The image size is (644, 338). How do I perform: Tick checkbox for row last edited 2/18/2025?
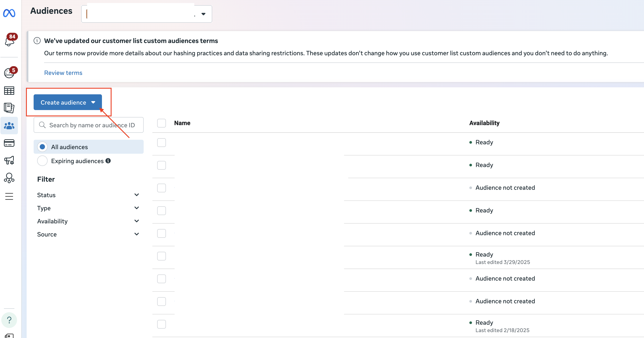click(162, 324)
